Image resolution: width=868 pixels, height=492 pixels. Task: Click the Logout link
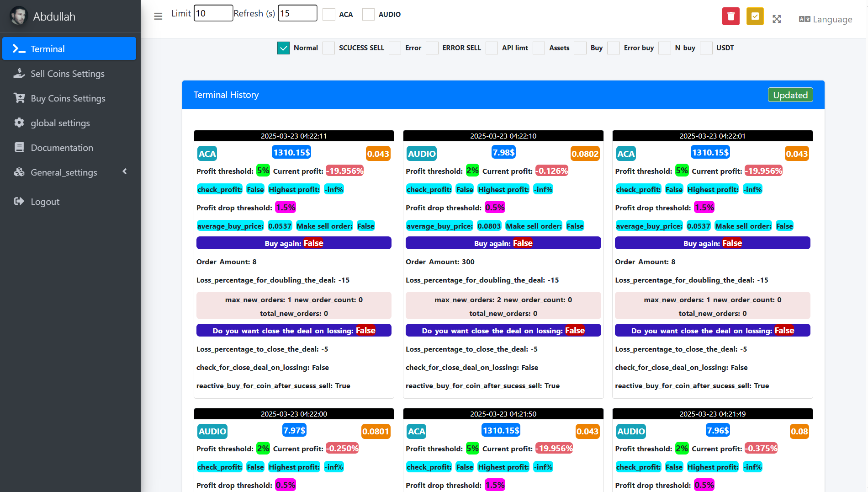click(x=69, y=201)
